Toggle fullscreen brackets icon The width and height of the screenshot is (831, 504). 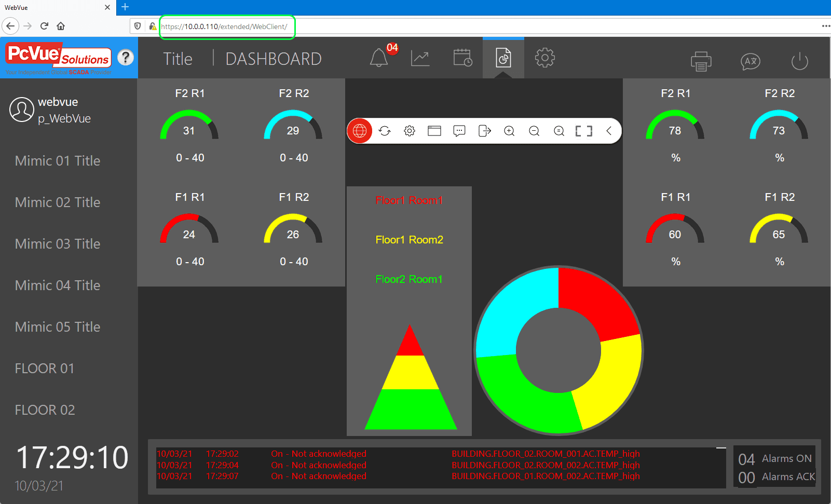(x=584, y=131)
